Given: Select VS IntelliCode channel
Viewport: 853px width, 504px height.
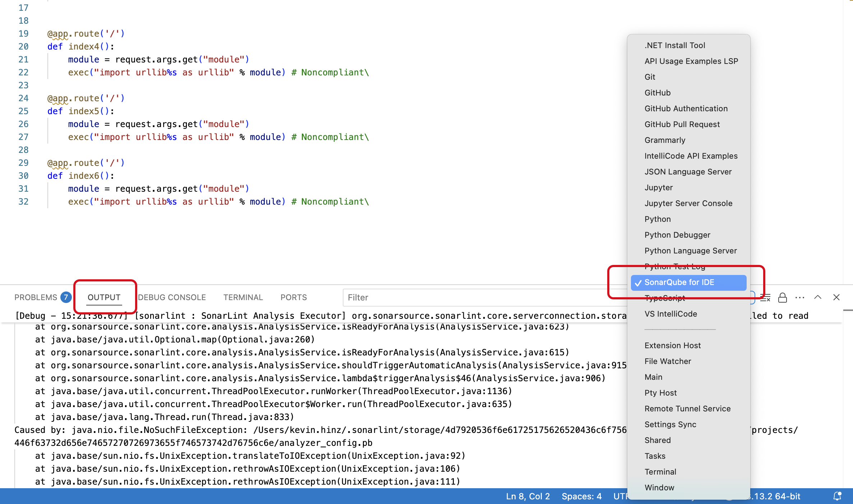Looking at the screenshot, I should (x=688, y=314).
